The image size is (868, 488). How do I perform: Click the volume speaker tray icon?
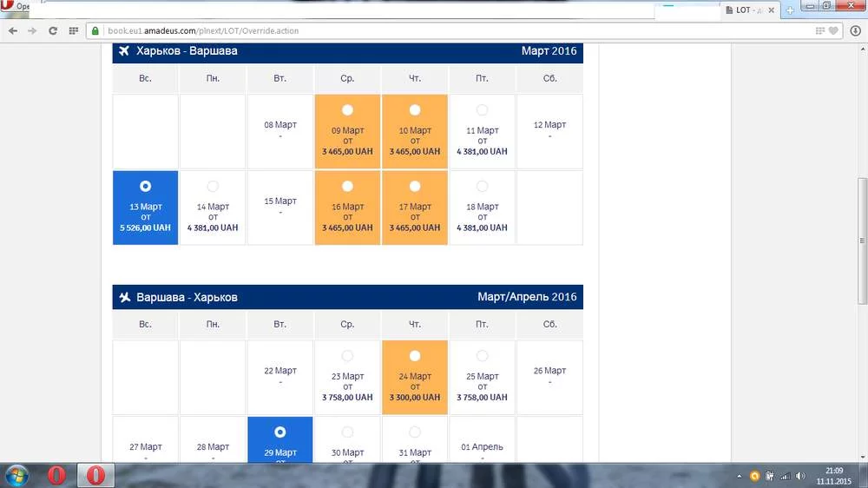pos(800,476)
